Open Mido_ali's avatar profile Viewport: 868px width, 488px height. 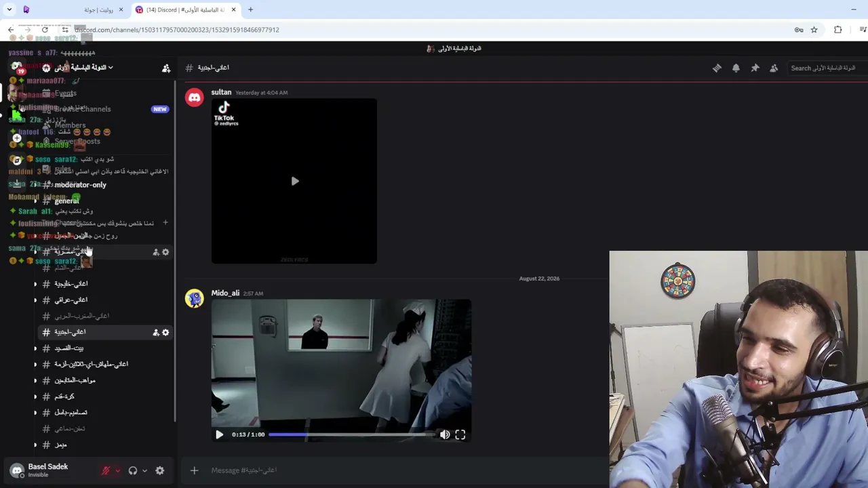195,298
